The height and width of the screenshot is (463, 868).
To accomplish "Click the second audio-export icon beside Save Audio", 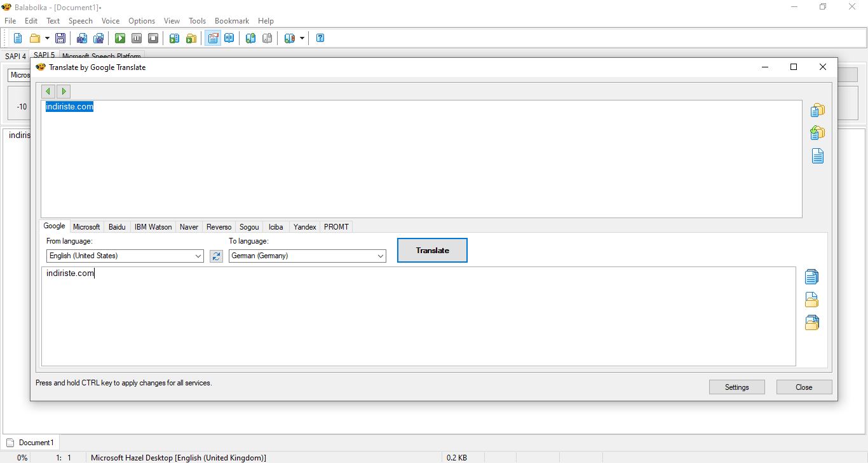I will [98, 38].
